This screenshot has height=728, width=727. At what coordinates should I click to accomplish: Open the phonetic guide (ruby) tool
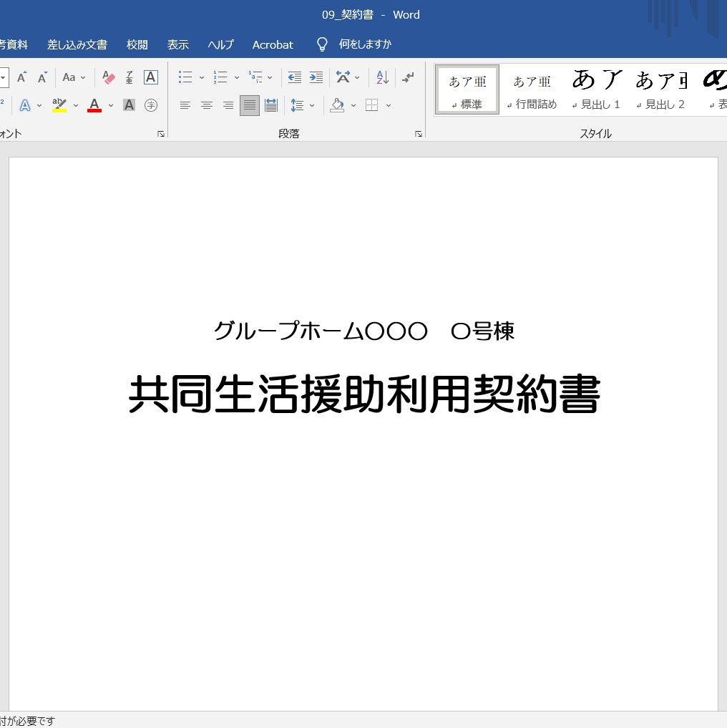pyautogui.click(x=130, y=77)
